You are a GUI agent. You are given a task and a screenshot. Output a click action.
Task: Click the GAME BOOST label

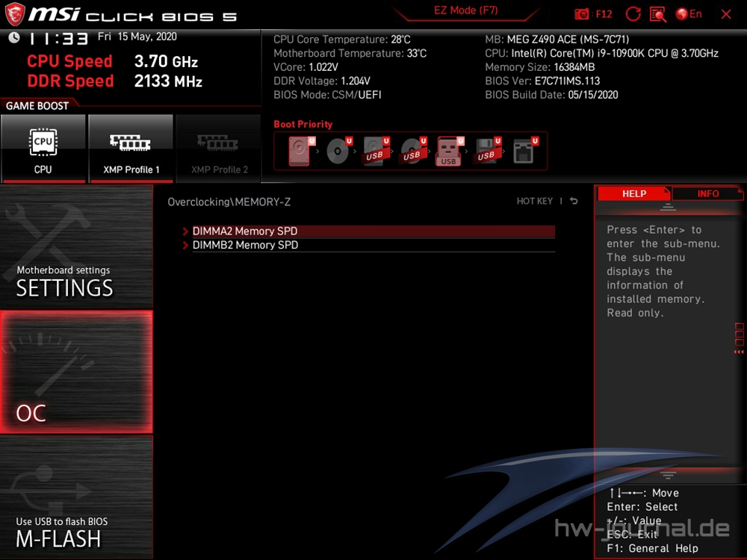click(x=37, y=106)
